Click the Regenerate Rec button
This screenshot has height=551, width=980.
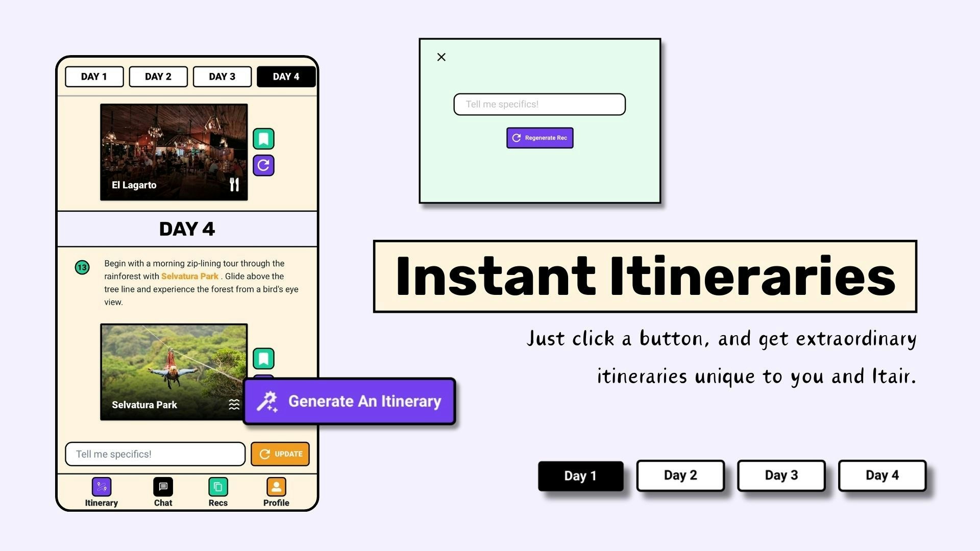point(538,138)
